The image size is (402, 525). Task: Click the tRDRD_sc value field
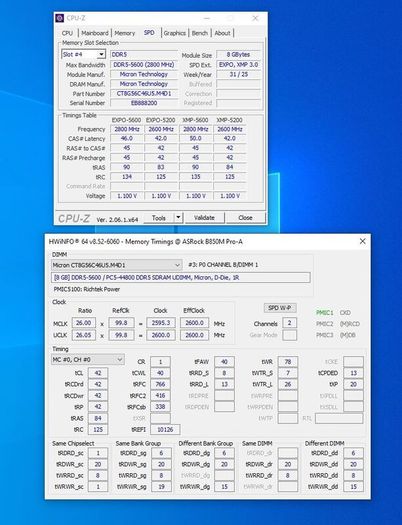pos(98,453)
